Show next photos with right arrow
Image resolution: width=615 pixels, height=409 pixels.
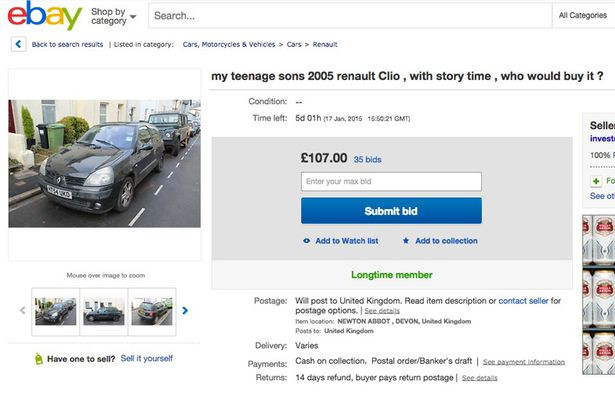(x=185, y=311)
